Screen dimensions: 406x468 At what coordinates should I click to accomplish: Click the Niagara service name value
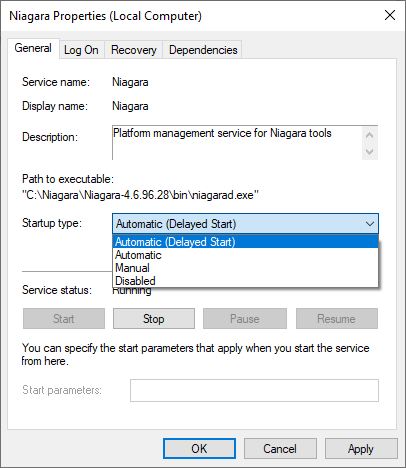click(130, 82)
